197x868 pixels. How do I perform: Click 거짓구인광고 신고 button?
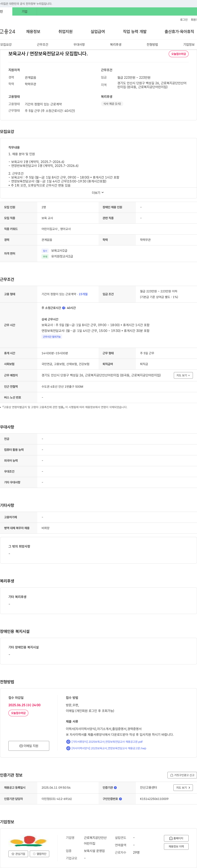click(182, 775)
